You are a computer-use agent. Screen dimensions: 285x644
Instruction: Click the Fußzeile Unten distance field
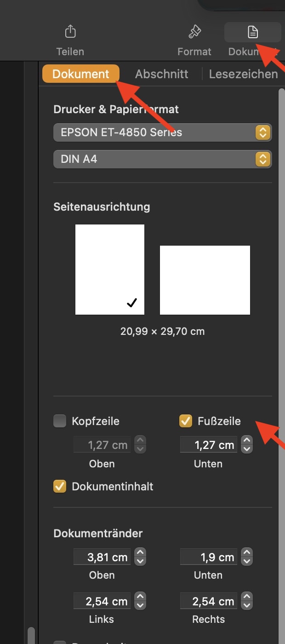click(208, 445)
